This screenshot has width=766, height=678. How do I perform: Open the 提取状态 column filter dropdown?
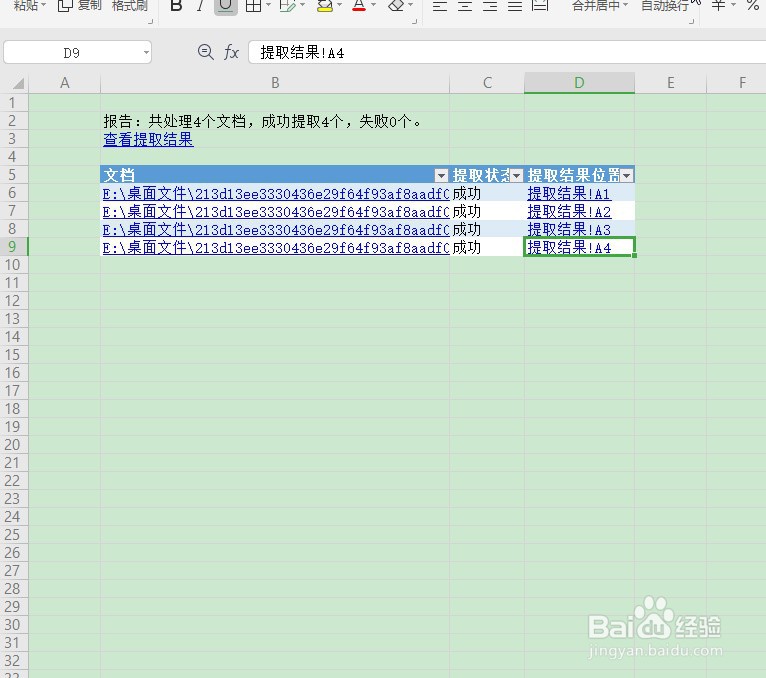coord(516,175)
